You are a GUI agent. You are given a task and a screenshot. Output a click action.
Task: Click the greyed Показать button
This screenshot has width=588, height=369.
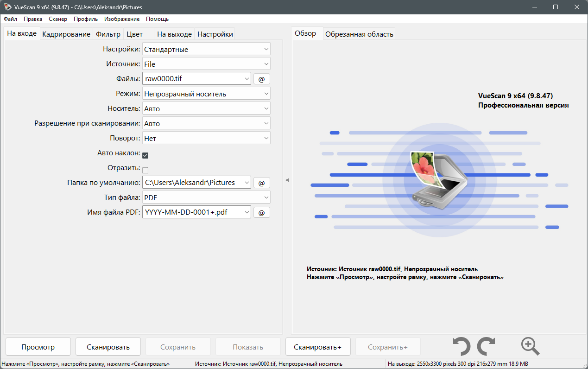248,347
